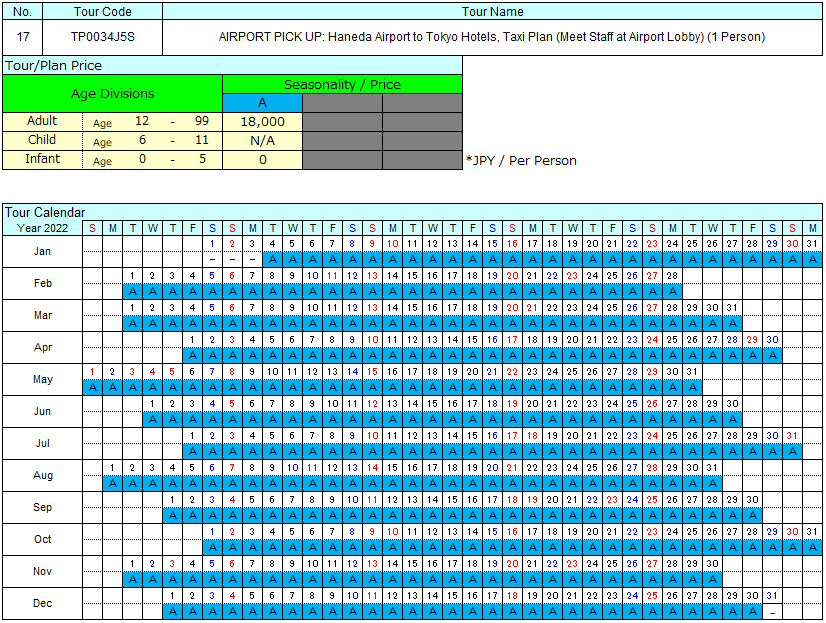Select season A header under Seasonality / Price

[x=262, y=103]
